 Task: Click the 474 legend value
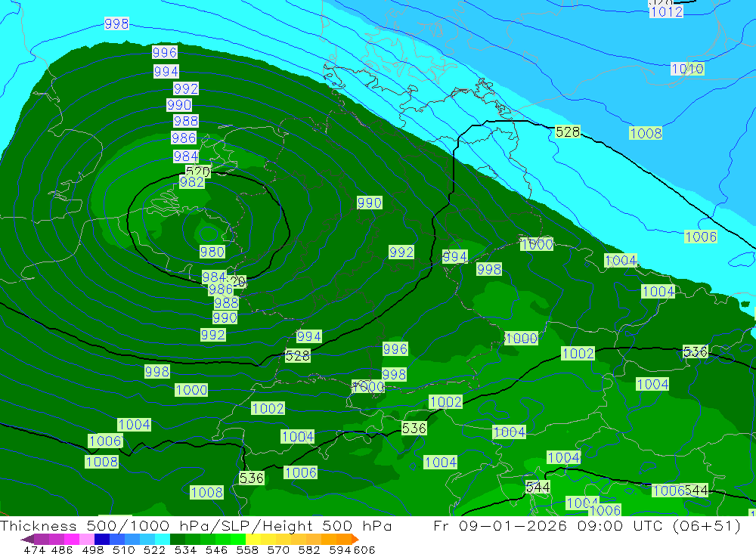coord(35,550)
